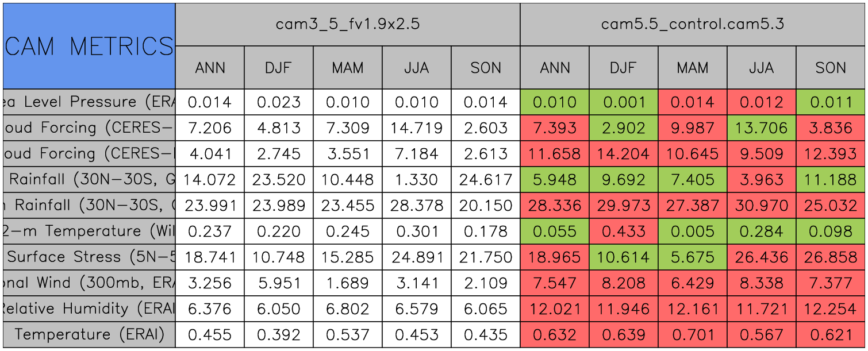
Task: Click the green cell showing 13.706
Action: [x=762, y=128]
